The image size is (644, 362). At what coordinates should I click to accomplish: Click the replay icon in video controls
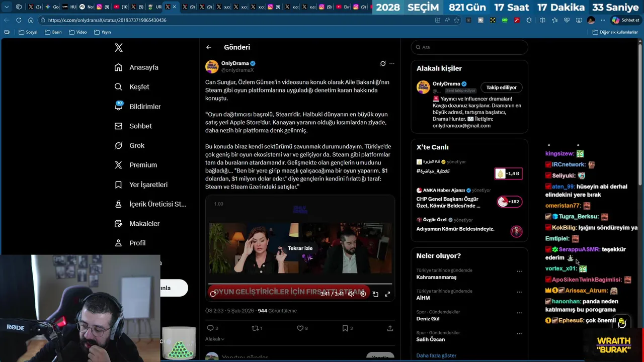(213, 294)
